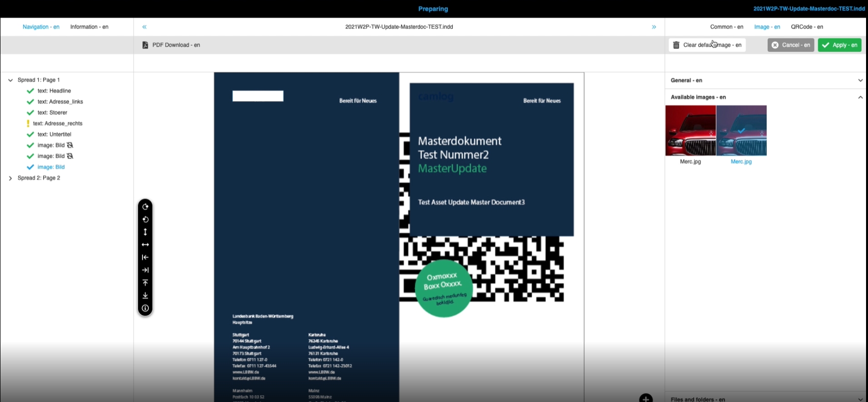Viewport: 868px width, 402px height.
Task: Click the warning icon beside Adresse_rechts
Action: coord(28,123)
